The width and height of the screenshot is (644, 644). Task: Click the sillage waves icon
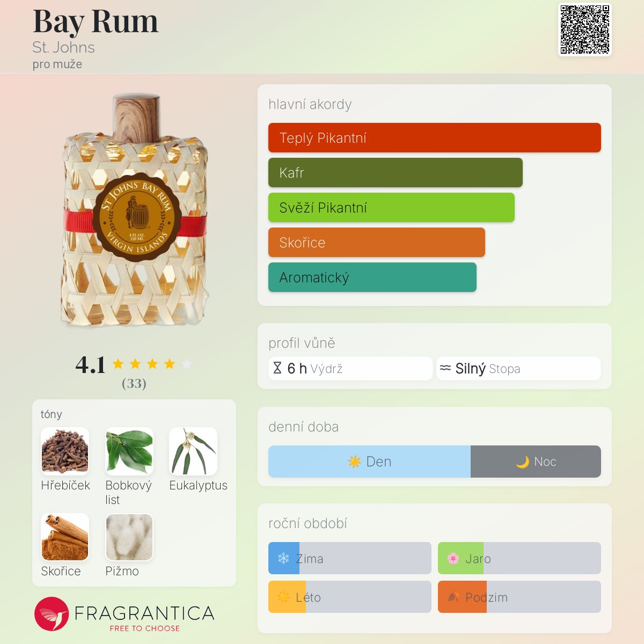tap(445, 368)
